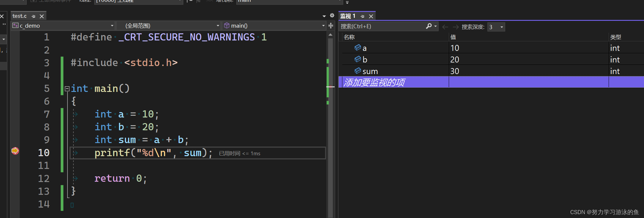Click the return keyword on line 12
644x218 pixels.
click(112, 178)
